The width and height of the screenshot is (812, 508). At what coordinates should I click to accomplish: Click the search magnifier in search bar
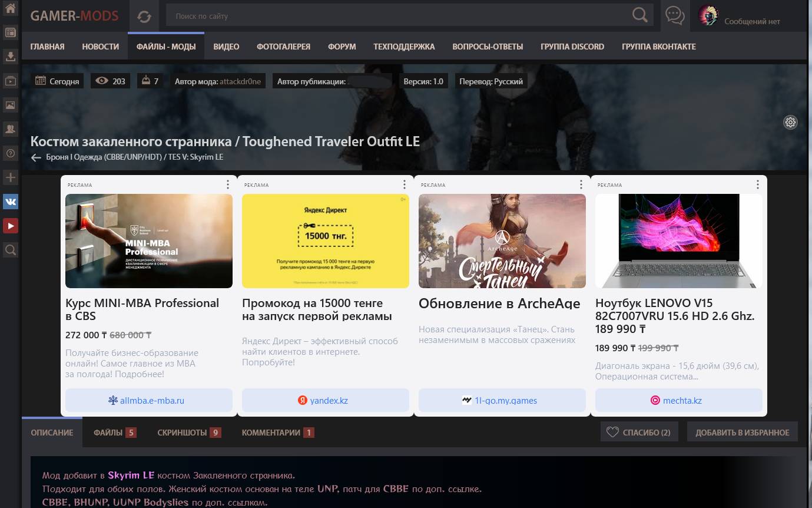click(639, 16)
